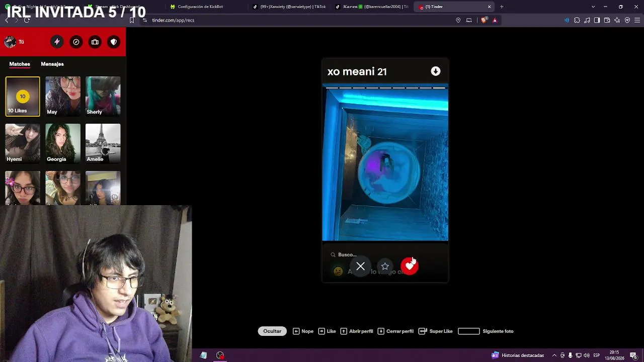The image size is (644, 362).
Task: Collapse xo meani profile with down arrow
Action: pyautogui.click(x=436, y=71)
